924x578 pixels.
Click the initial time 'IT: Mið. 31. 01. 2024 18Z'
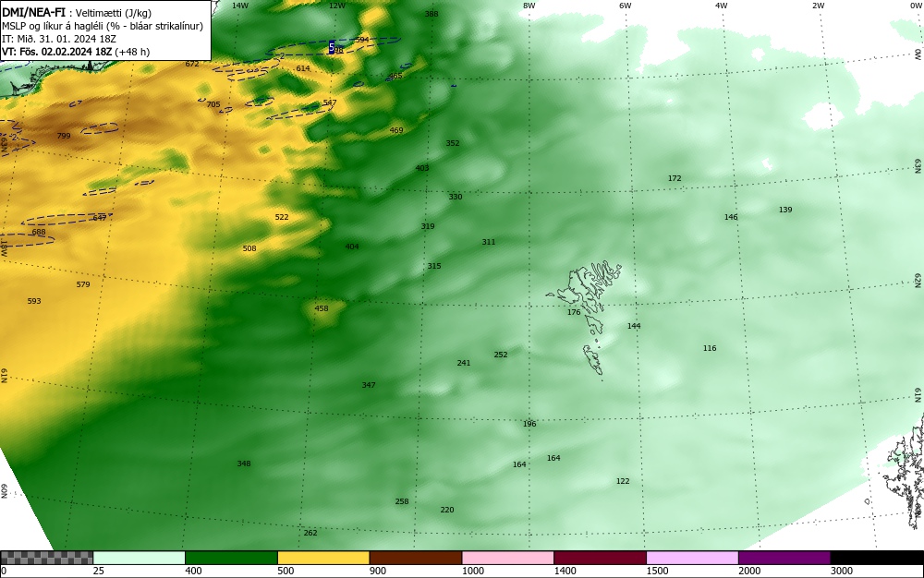59,39
